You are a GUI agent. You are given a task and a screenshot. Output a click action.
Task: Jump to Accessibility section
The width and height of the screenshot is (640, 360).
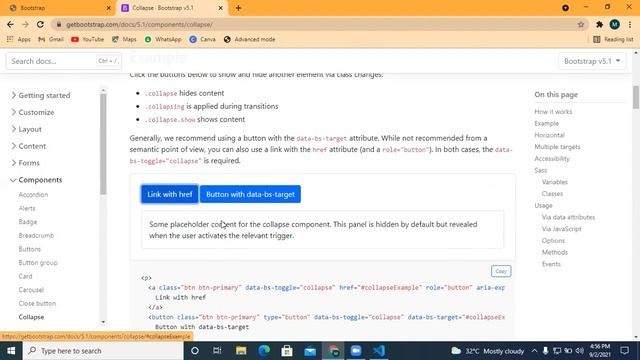(x=552, y=159)
